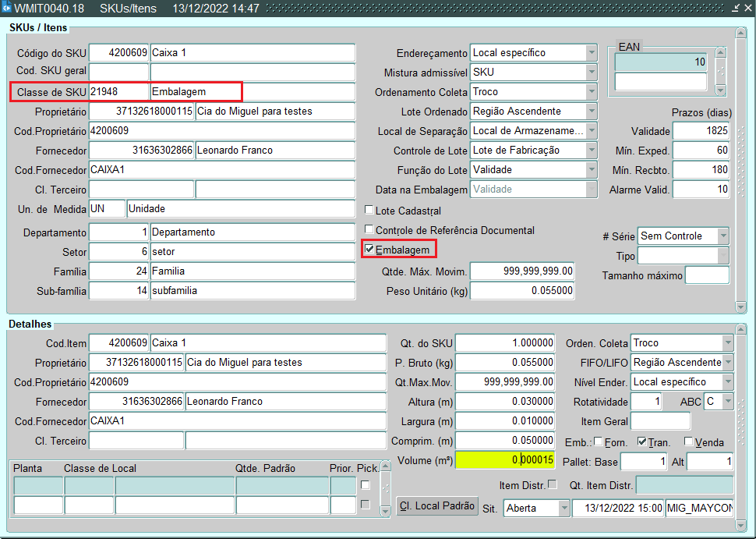Expand the Sit. status dropdown
756x539 pixels.
point(563,508)
